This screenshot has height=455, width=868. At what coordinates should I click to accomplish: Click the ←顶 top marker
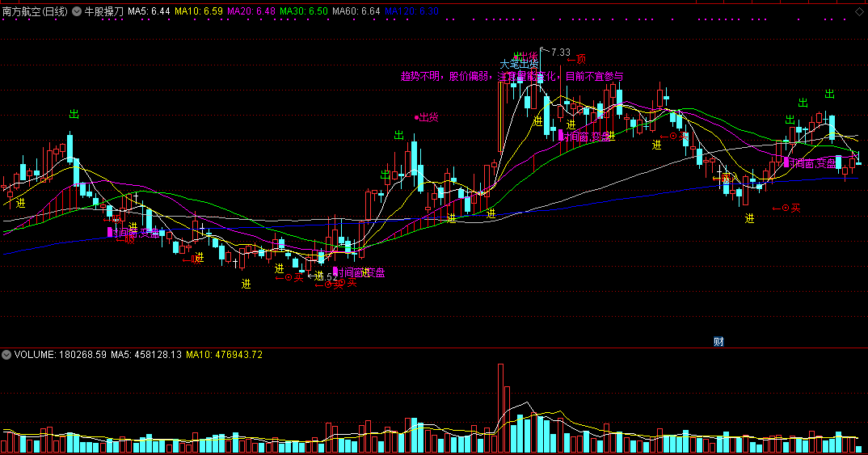point(577,59)
